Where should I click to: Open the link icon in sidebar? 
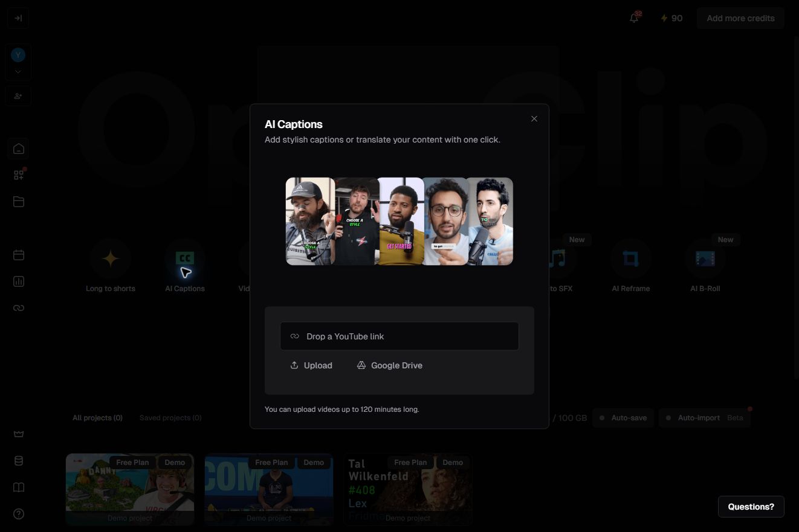(19, 308)
